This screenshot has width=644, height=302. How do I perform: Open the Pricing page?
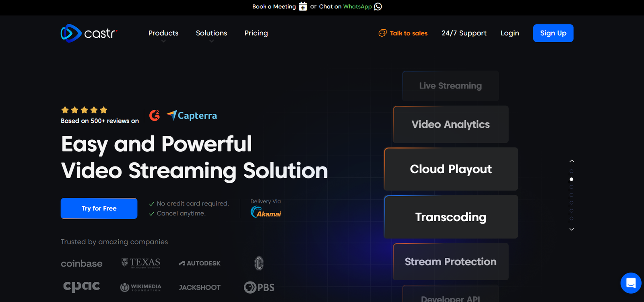click(x=256, y=33)
